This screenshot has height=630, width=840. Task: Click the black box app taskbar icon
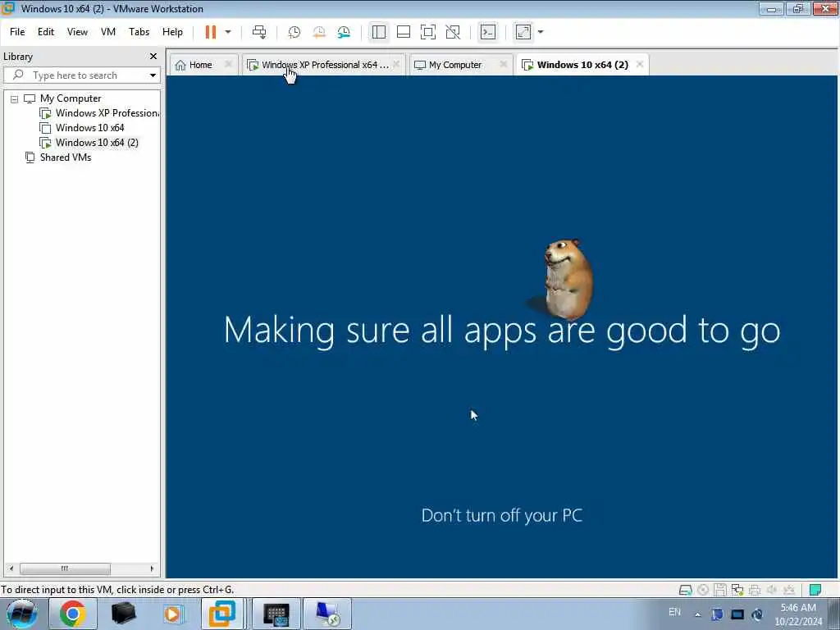[123, 614]
